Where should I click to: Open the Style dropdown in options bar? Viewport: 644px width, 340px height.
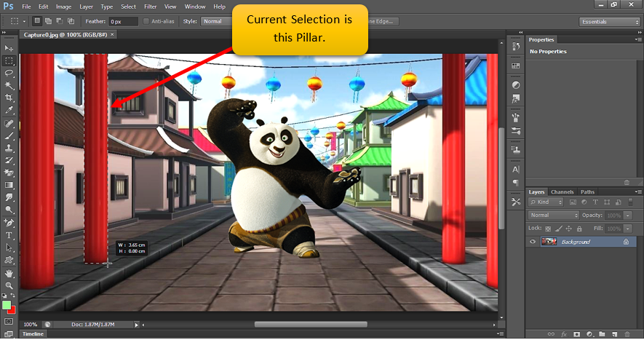(216, 21)
